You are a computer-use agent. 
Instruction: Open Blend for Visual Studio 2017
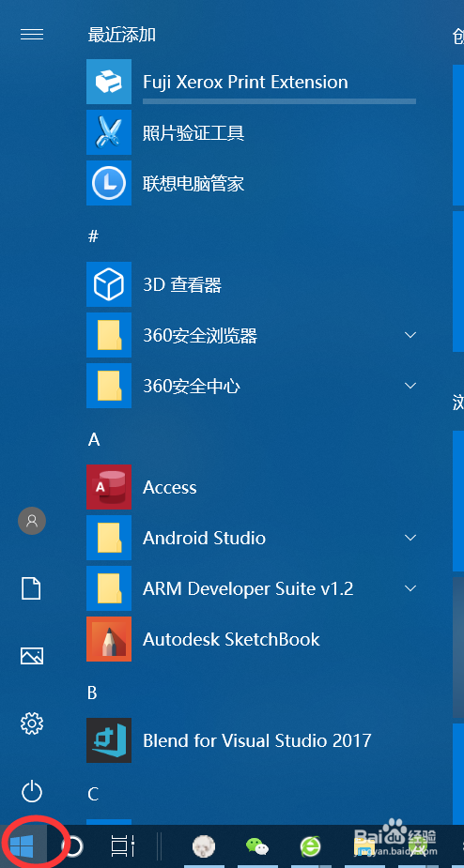251,740
